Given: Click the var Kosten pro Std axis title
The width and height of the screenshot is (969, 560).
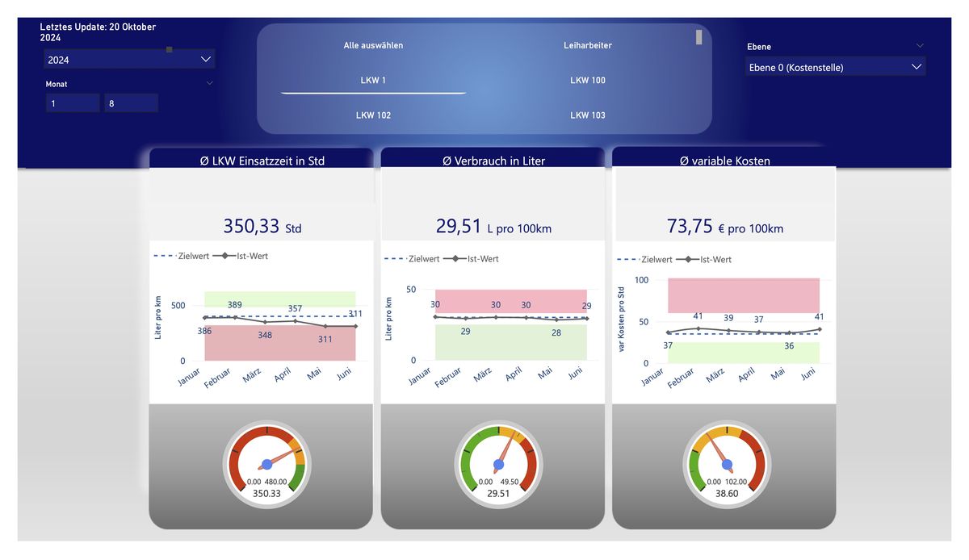Looking at the screenshot, I should point(623,320).
